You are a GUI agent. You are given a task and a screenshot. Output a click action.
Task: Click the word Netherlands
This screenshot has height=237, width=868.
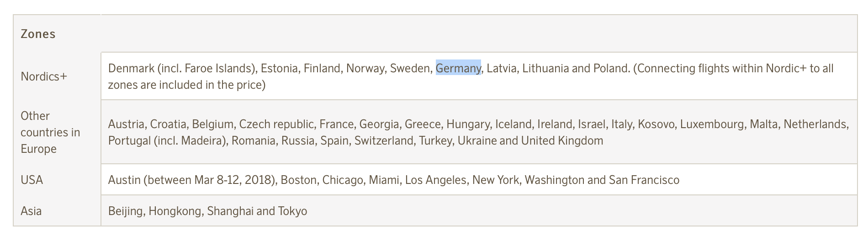pyautogui.click(x=815, y=124)
